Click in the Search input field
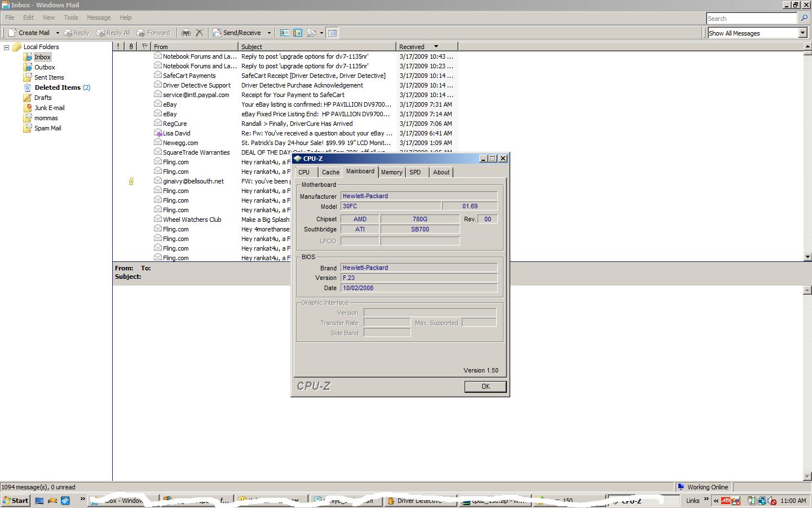 (x=752, y=19)
